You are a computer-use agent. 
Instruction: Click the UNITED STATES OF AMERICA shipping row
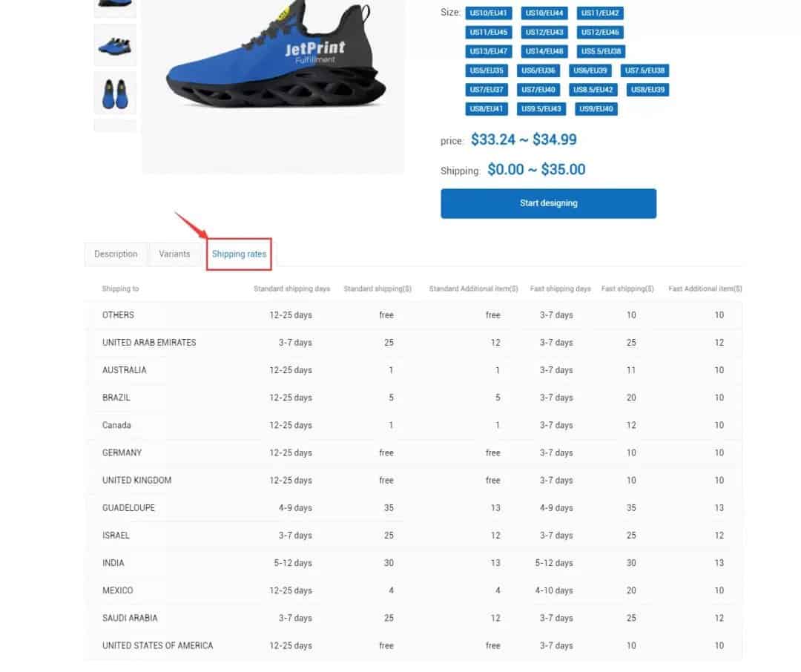click(414, 645)
